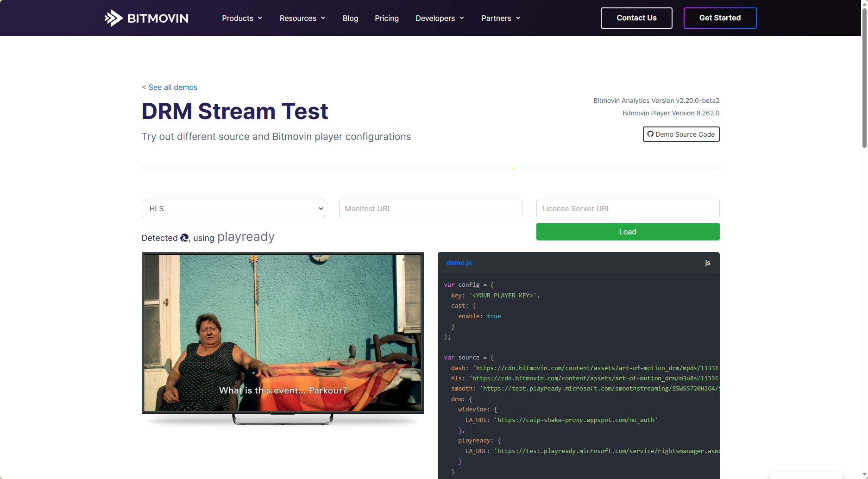
Task: Open the Partners dropdown menu
Action: click(501, 18)
